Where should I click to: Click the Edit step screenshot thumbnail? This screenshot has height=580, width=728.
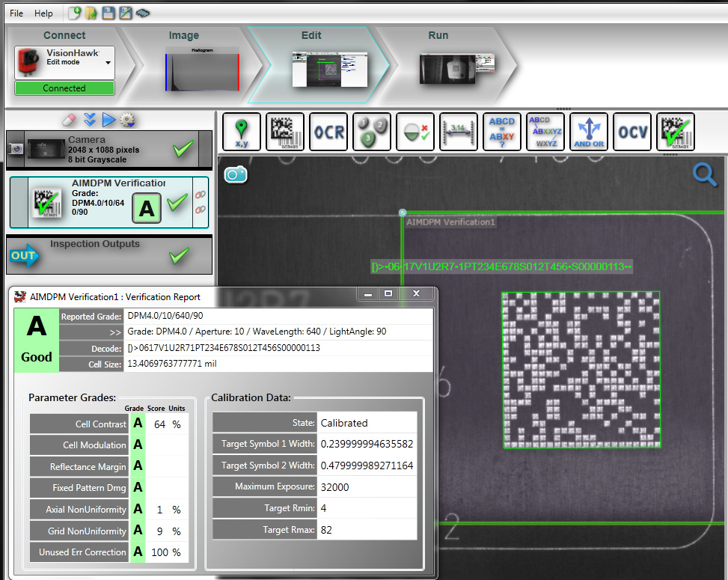click(330, 69)
